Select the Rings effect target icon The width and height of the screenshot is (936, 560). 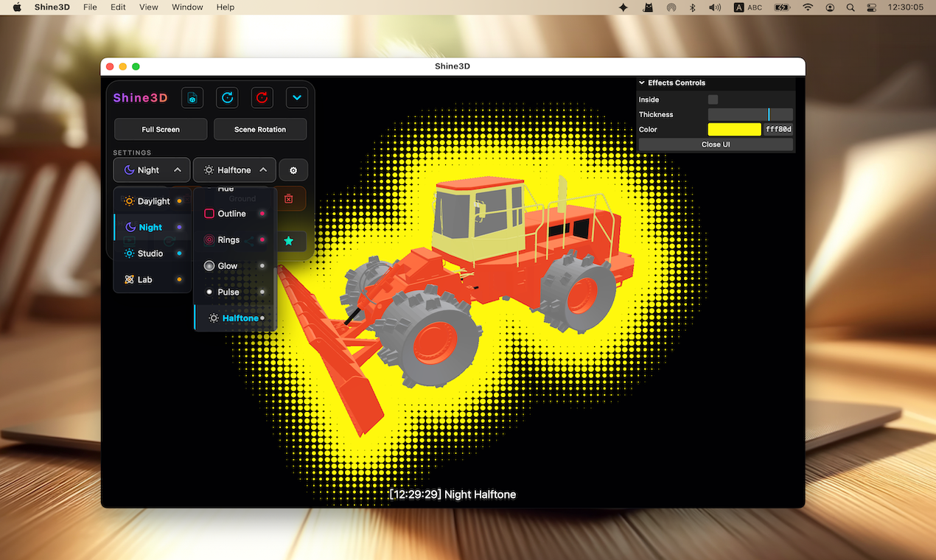pyautogui.click(x=209, y=239)
